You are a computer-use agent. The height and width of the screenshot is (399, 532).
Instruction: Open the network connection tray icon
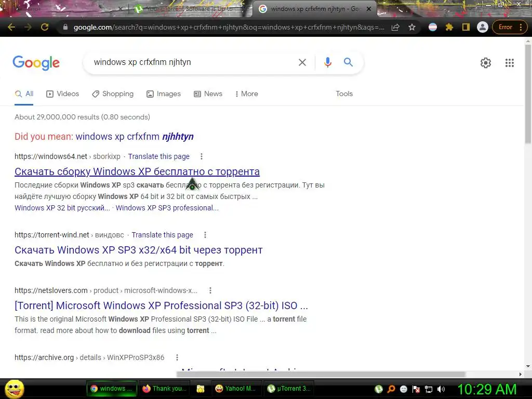click(x=429, y=389)
